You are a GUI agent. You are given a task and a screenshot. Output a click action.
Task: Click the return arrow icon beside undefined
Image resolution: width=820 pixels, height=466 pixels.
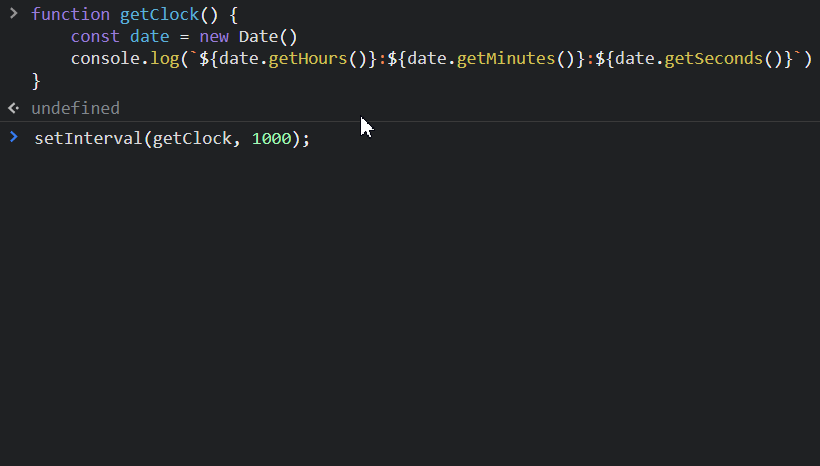[14, 108]
